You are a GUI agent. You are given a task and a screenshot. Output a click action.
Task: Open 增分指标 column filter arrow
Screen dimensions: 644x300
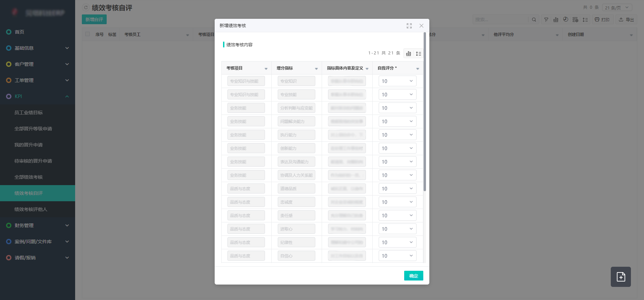point(316,69)
